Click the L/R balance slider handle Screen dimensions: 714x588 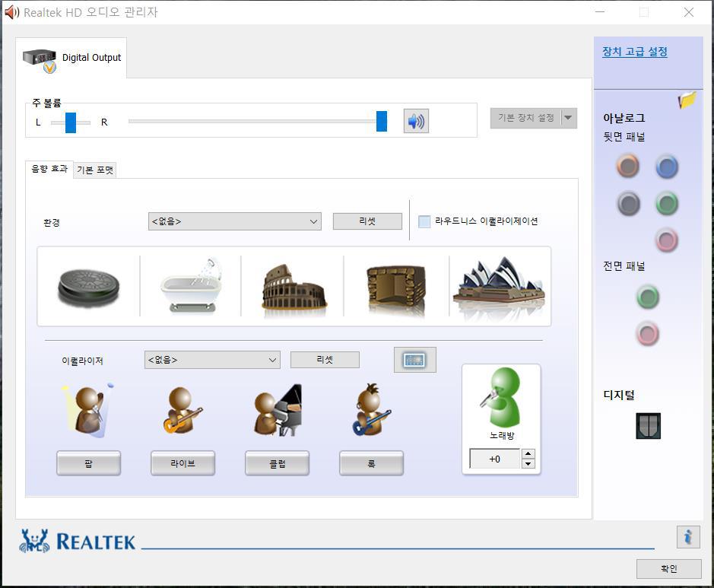(71, 122)
